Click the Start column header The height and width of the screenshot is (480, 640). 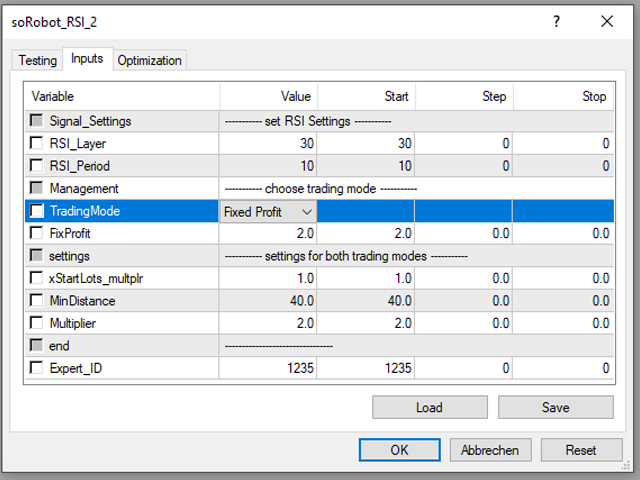click(x=367, y=96)
